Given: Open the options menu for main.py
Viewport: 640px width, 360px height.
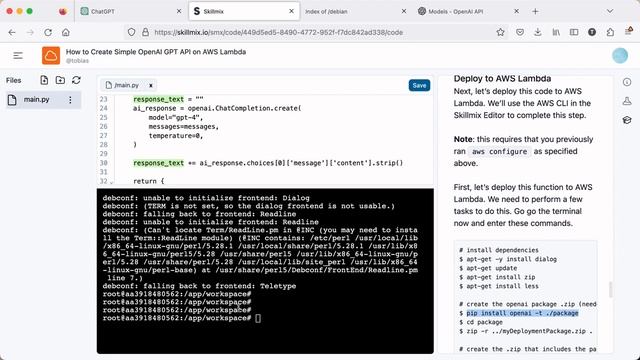Looking at the screenshot, I should [x=70, y=100].
